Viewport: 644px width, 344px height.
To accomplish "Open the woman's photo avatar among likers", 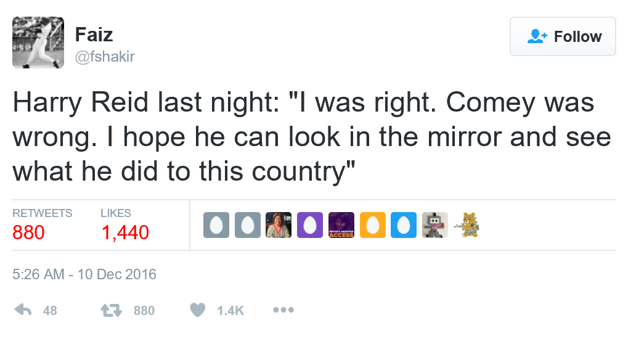I will [x=279, y=225].
